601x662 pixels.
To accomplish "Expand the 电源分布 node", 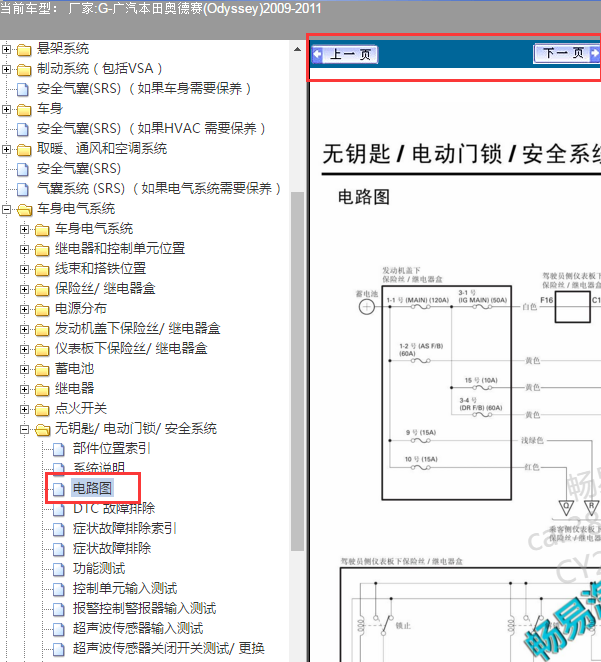I will [24, 309].
